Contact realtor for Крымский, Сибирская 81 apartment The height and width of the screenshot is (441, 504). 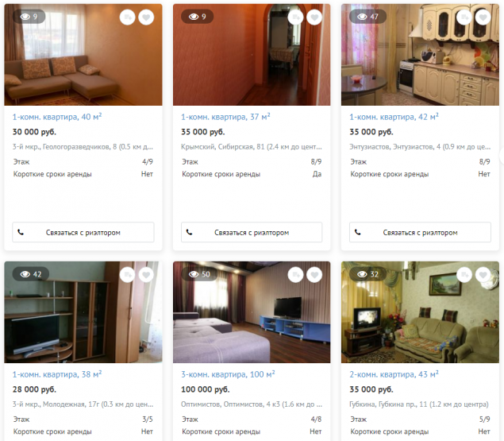click(252, 232)
